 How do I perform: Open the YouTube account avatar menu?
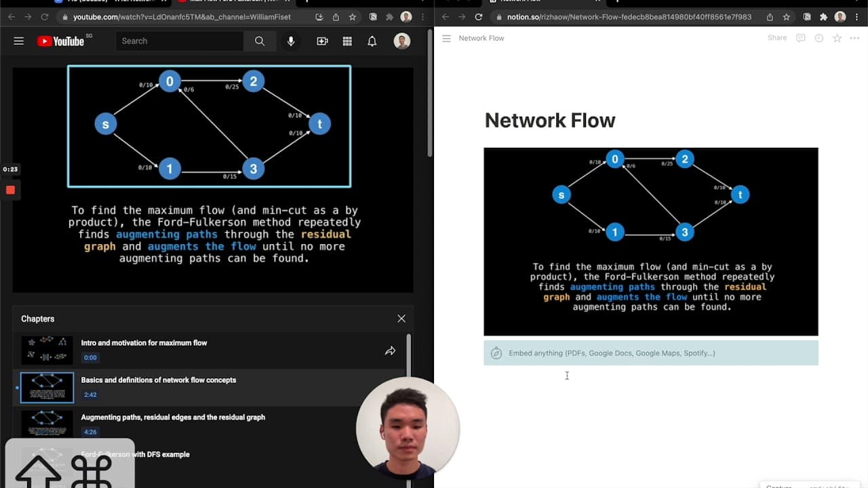[x=402, y=41]
